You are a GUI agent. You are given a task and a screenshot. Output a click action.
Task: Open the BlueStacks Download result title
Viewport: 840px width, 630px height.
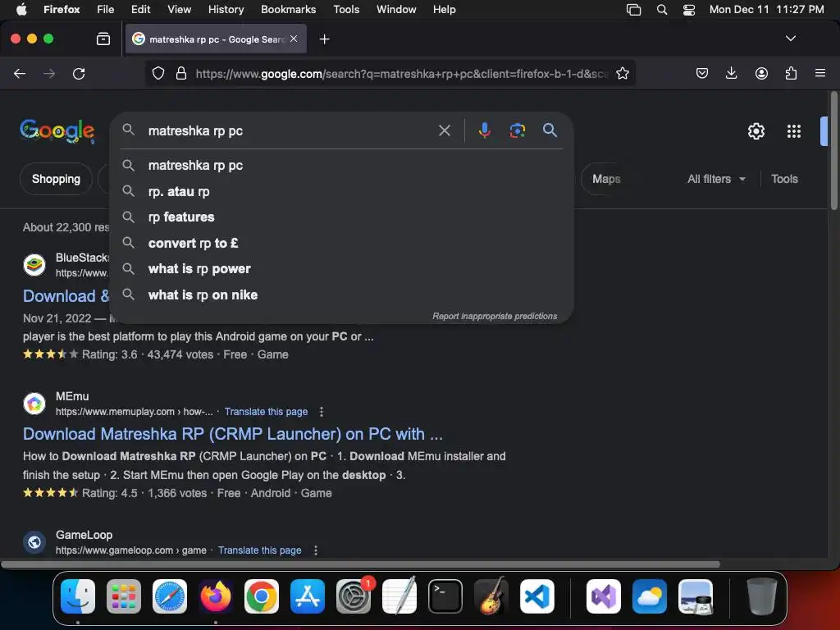[66, 295]
